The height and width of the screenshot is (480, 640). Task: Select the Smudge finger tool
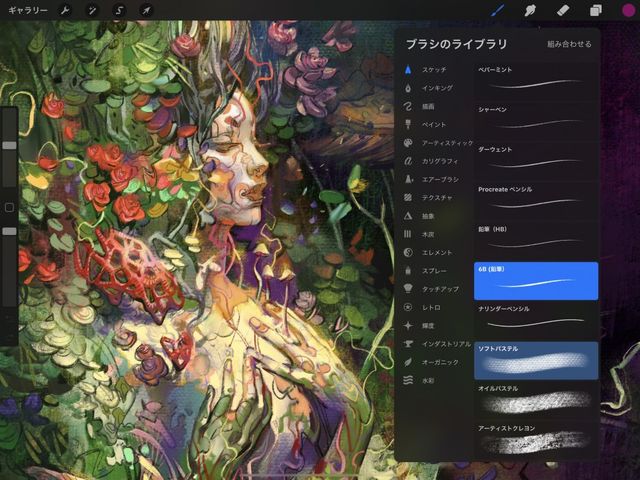tap(530, 10)
